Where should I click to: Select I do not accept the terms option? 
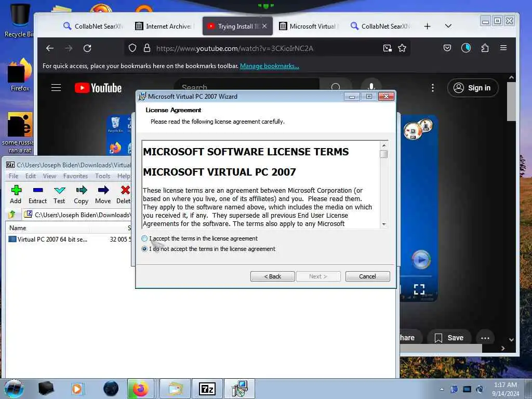[x=144, y=249]
